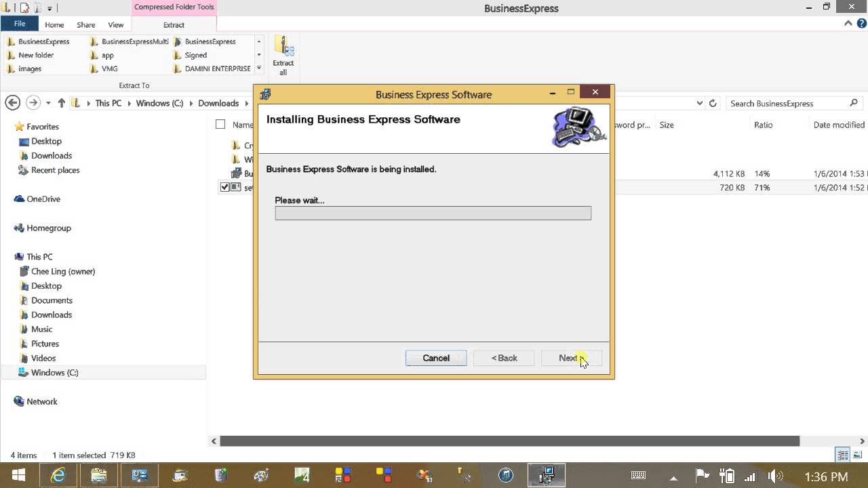
Task: Launch Internet Explorer from taskbar
Action: point(58,476)
